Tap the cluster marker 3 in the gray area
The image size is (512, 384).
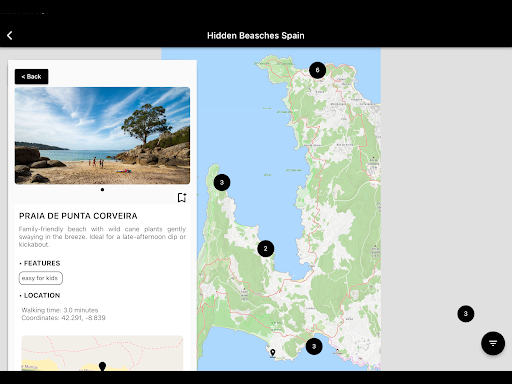click(466, 314)
